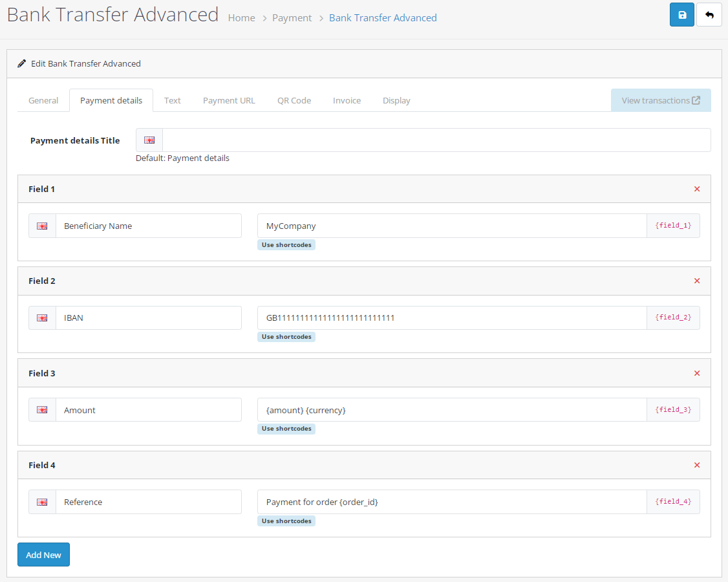Open the Text tab

[x=172, y=100]
